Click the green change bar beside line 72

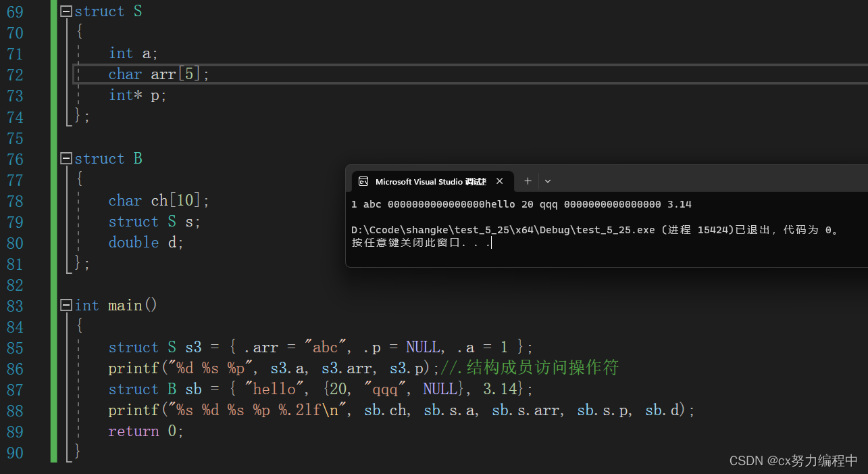(x=54, y=74)
